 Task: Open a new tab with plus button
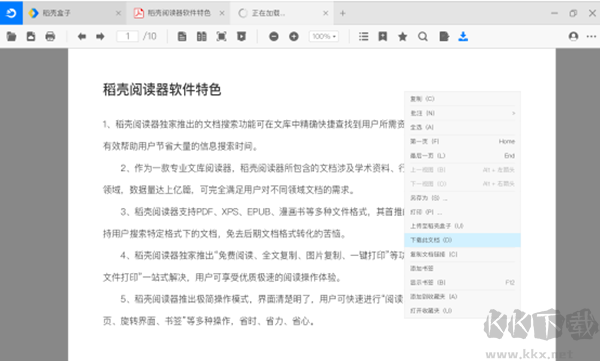click(343, 13)
